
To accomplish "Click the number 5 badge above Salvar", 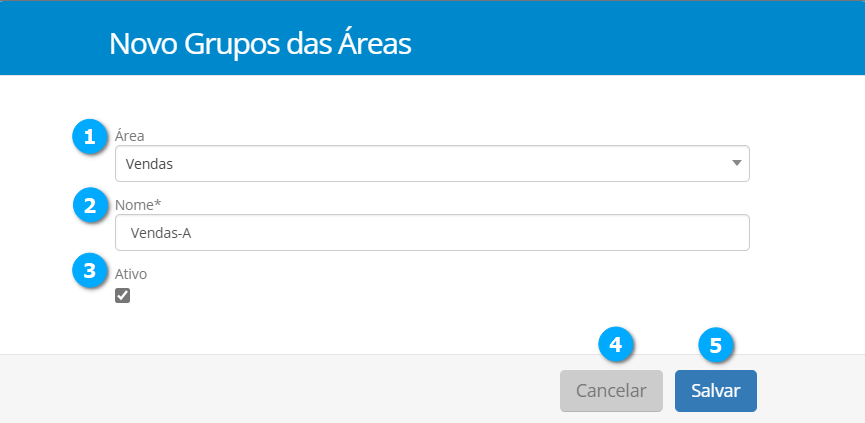I will pos(715,344).
